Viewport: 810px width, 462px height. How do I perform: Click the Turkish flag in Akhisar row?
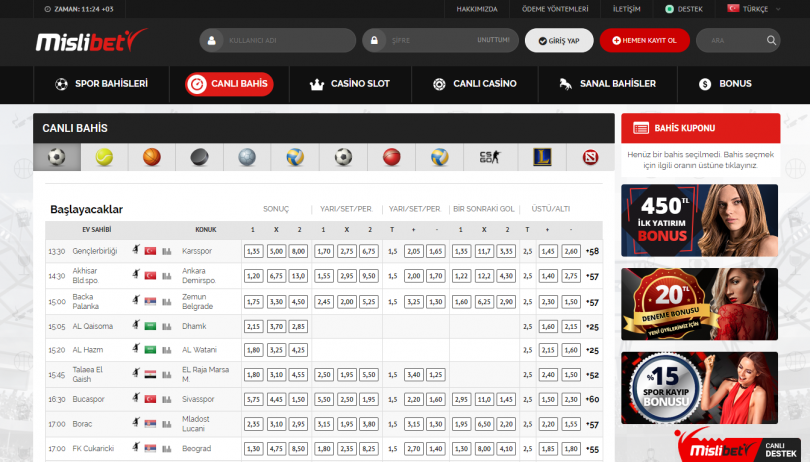pyautogui.click(x=150, y=276)
